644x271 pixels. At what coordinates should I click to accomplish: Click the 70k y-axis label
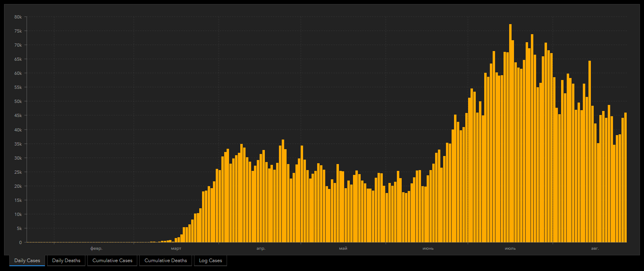(18, 45)
